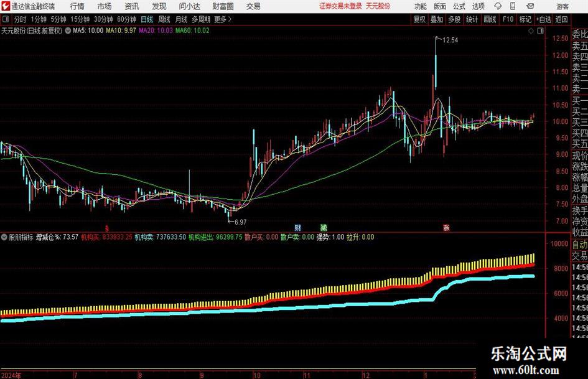
Task: Open 多周期 multi-period view
Action: [201, 19]
